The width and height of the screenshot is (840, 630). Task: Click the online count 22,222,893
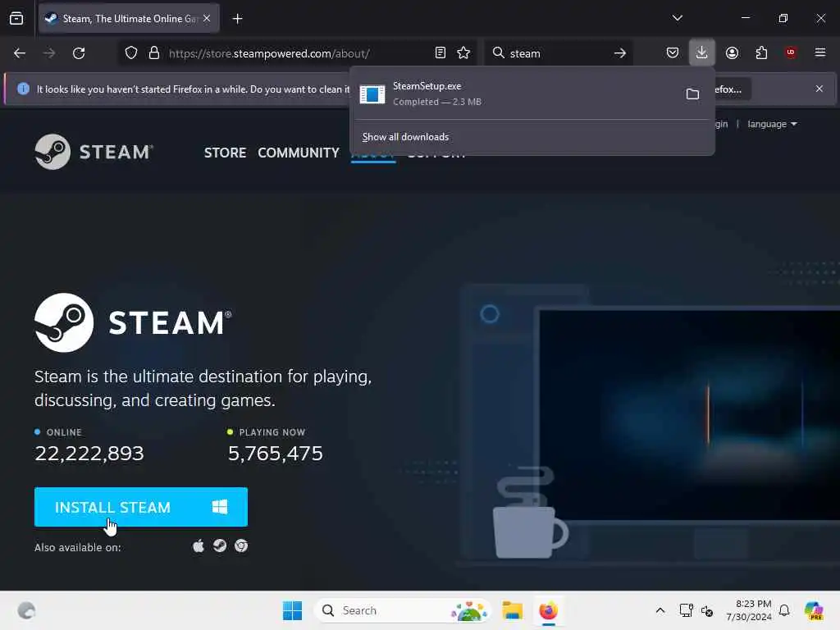coord(89,453)
